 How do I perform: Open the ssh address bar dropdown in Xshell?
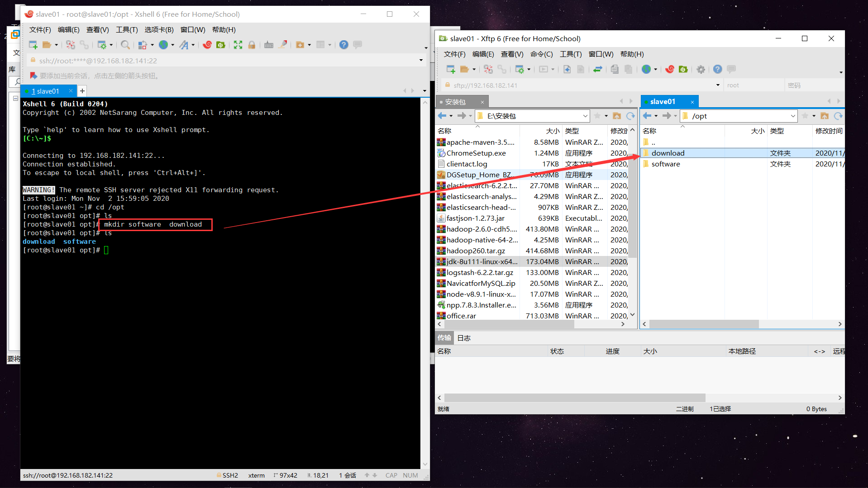(x=421, y=60)
